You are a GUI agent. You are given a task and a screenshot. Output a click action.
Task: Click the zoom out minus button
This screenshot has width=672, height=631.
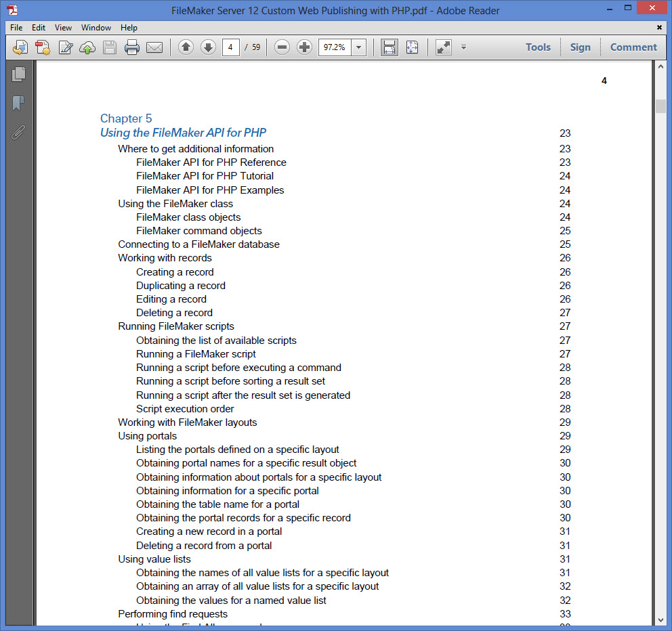click(282, 47)
